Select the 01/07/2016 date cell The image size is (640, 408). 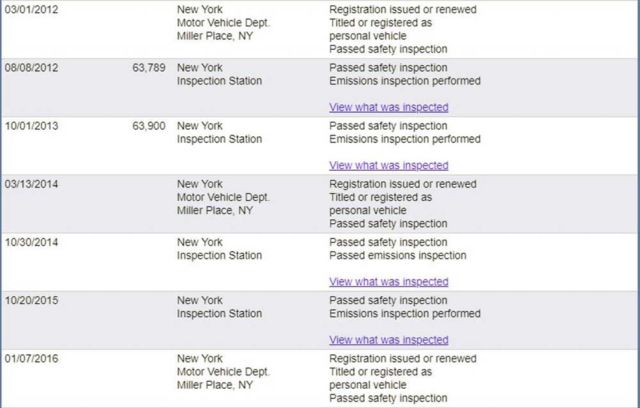click(x=31, y=359)
